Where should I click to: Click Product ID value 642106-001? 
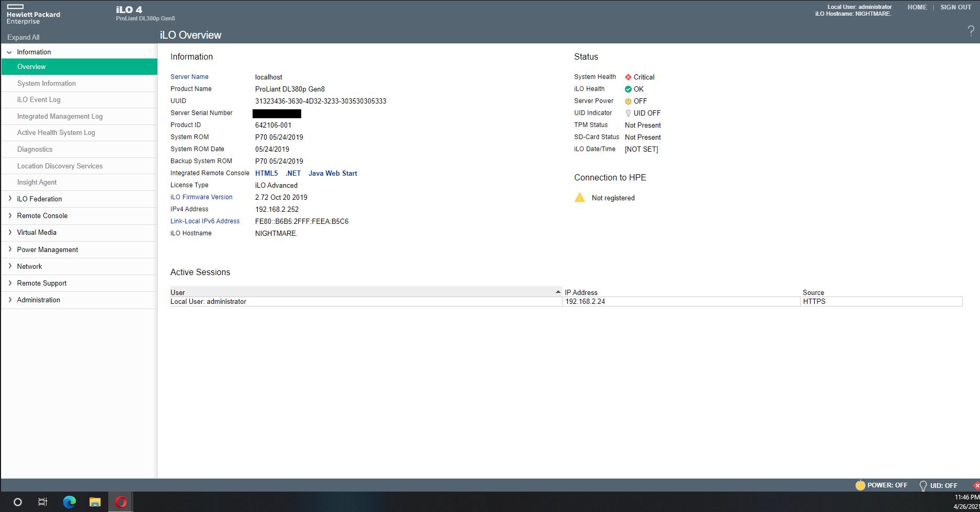[273, 125]
